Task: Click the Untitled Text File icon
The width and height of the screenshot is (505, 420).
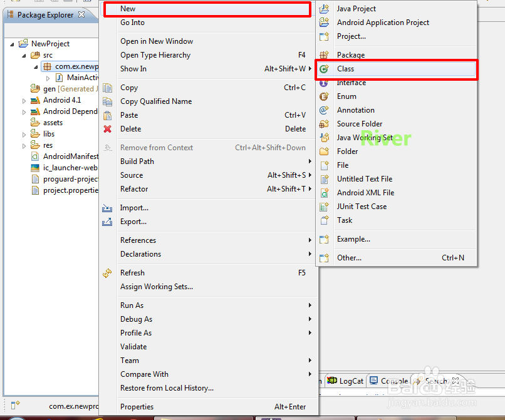Action: (325, 179)
